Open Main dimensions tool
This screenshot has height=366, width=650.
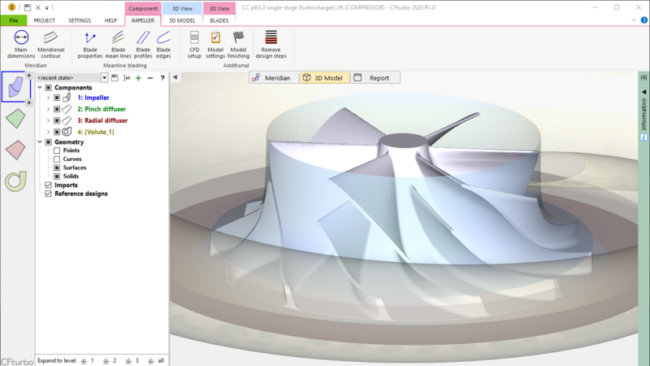[x=21, y=44]
